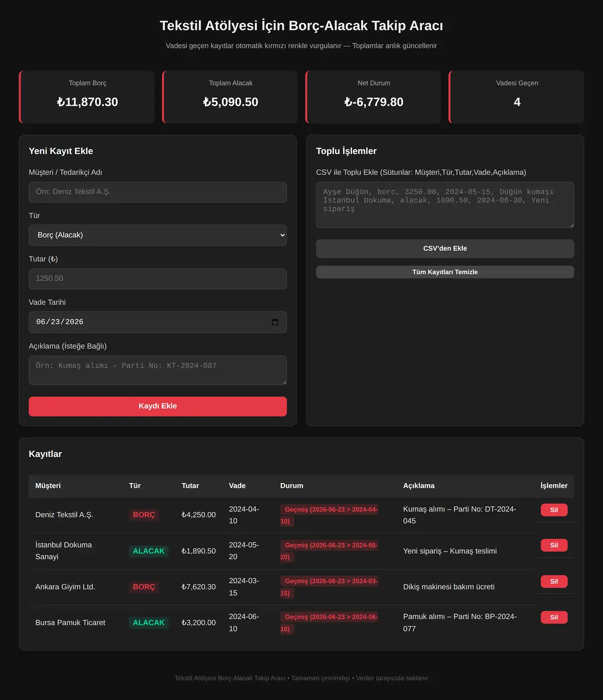Select the Vade Tarihi date field
Screen dimensions: 603x700
[158, 322]
